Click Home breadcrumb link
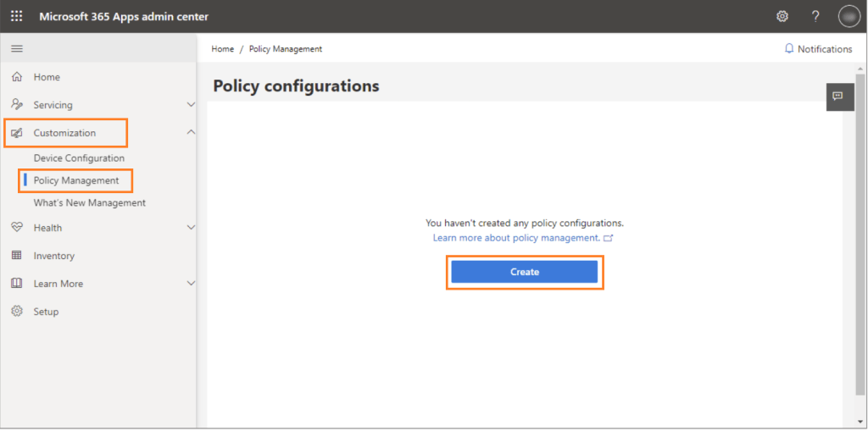 [223, 48]
